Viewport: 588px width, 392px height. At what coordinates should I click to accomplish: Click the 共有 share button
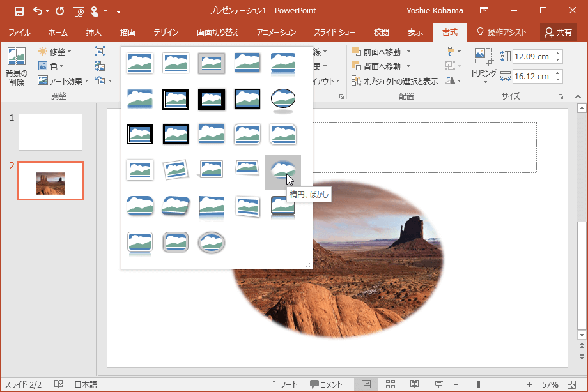(559, 32)
